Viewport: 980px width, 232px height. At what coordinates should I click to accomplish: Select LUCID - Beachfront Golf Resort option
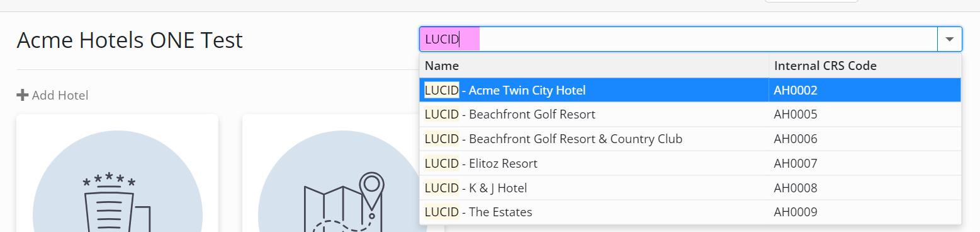[x=690, y=115]
